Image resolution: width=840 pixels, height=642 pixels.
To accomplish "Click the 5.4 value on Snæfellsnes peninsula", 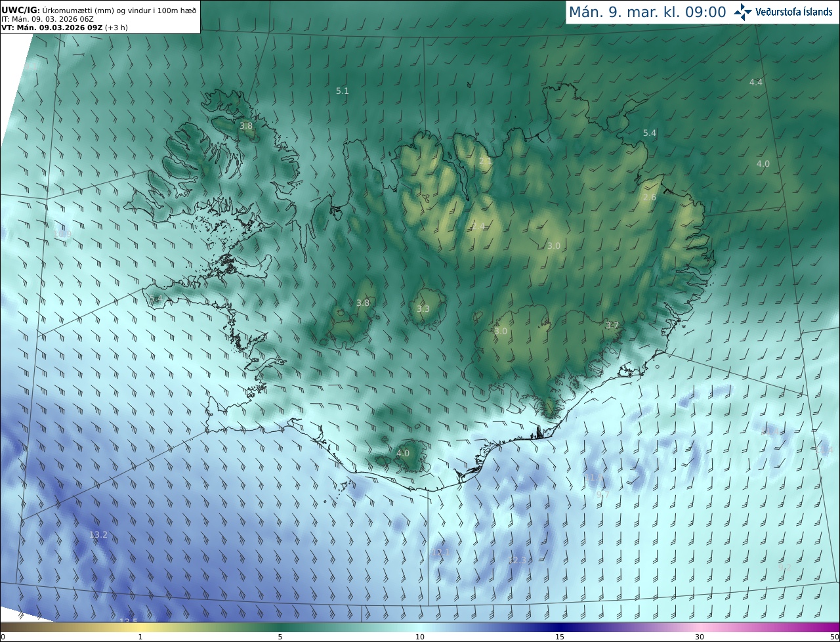I will coord(155,299).
